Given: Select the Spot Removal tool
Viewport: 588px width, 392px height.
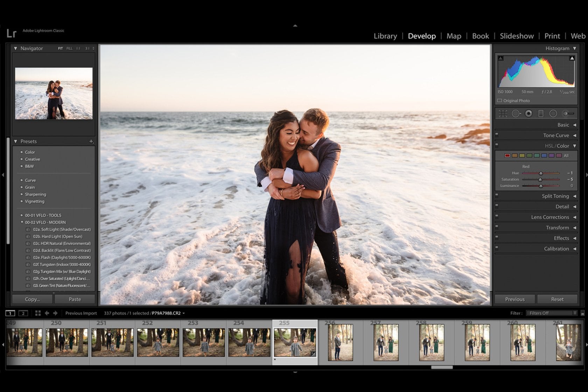Looking at the screenshot, I should pyautogui.click(x=516, y=113).
